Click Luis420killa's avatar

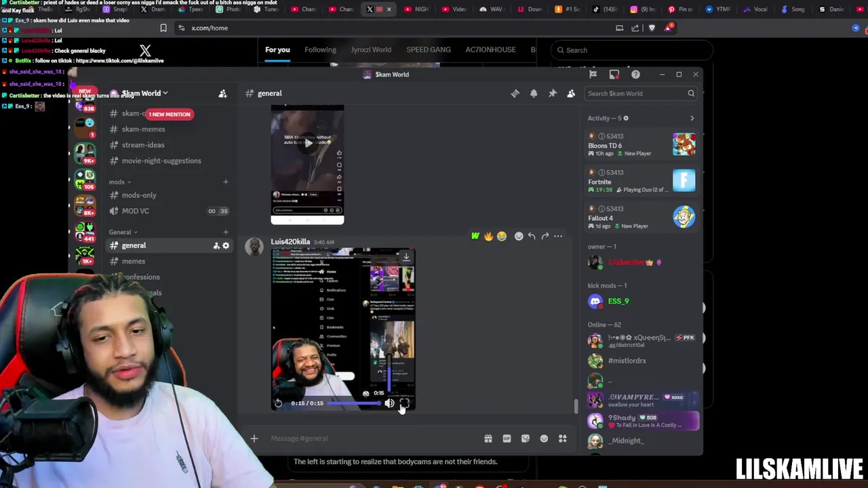tap(254, 247)
